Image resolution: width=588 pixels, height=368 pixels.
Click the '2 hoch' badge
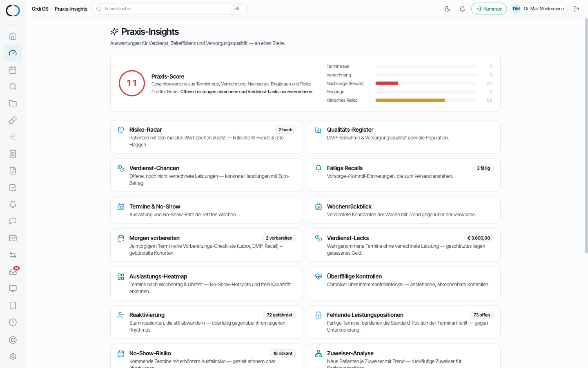285,130
